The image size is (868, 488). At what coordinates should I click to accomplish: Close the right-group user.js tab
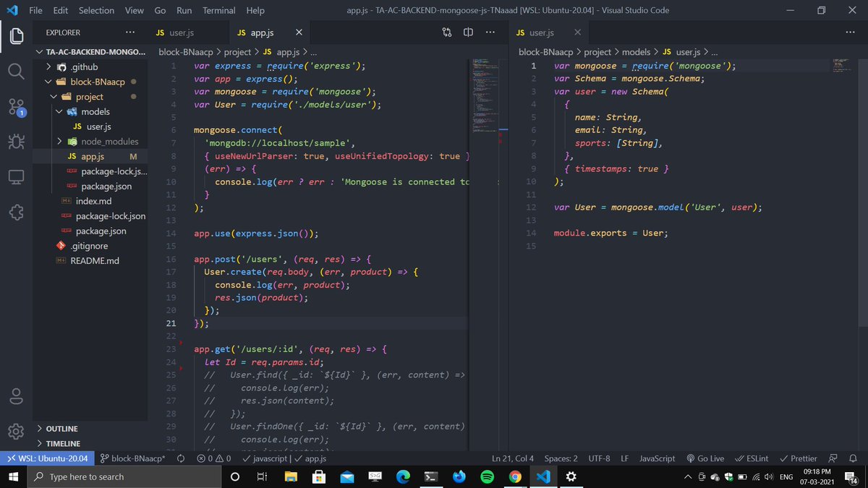click(x=577, y=33)
